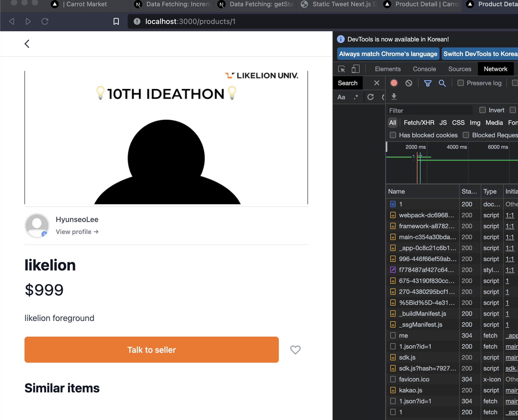
Task: Enable Has blocked cookies checkbox
Action: coord(393,135)
